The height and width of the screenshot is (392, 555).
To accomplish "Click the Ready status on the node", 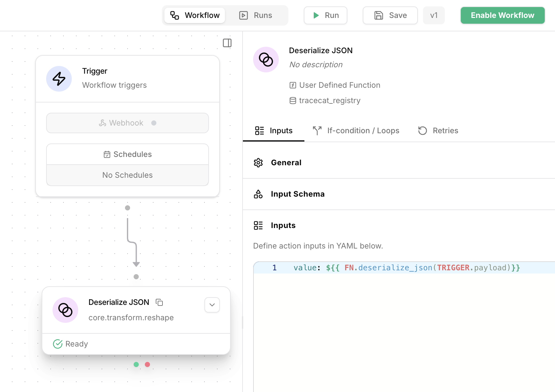I will 70,344.
